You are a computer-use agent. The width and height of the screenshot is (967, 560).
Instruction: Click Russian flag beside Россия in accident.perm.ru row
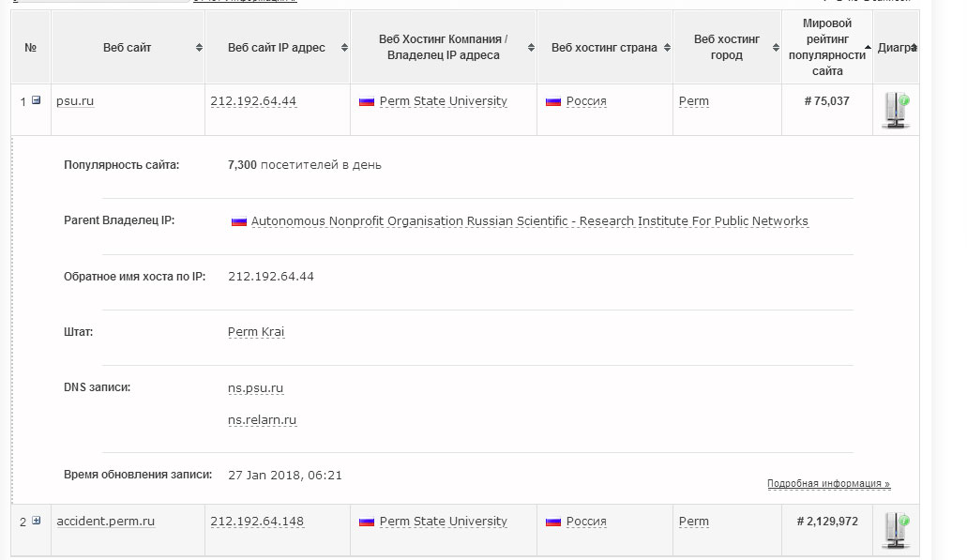pyautogui.click(x=553, y=522)
